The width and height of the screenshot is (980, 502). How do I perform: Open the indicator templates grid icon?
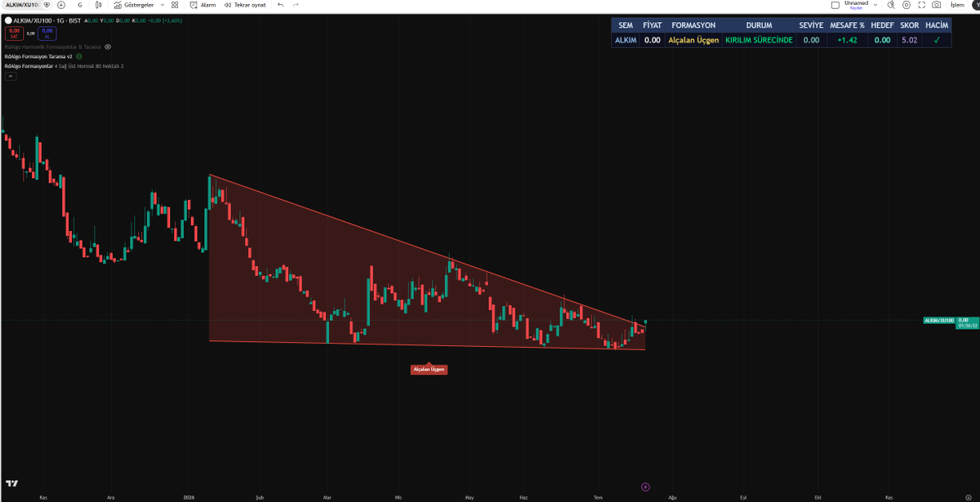click(x=175, y=5)
